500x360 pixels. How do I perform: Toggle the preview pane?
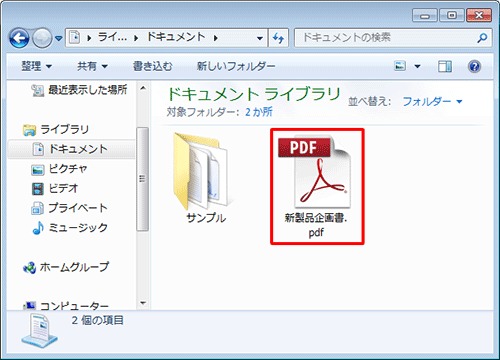click(445, 67)
